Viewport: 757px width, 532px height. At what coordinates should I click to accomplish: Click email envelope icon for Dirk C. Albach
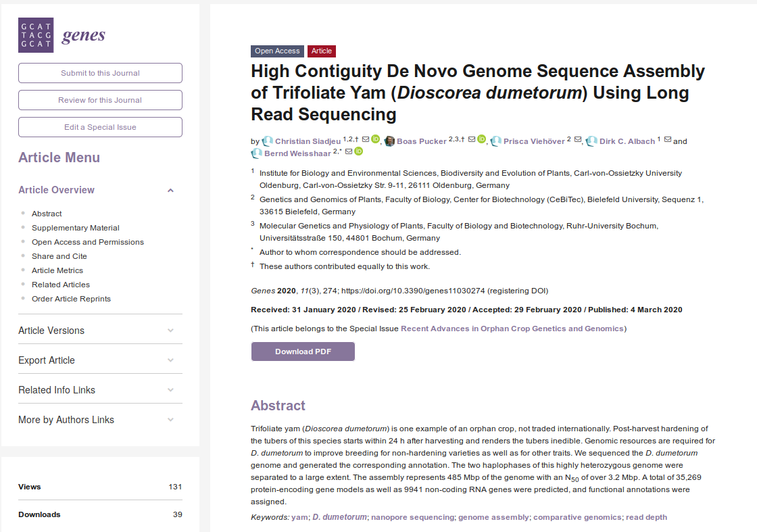tap(668, 139)
